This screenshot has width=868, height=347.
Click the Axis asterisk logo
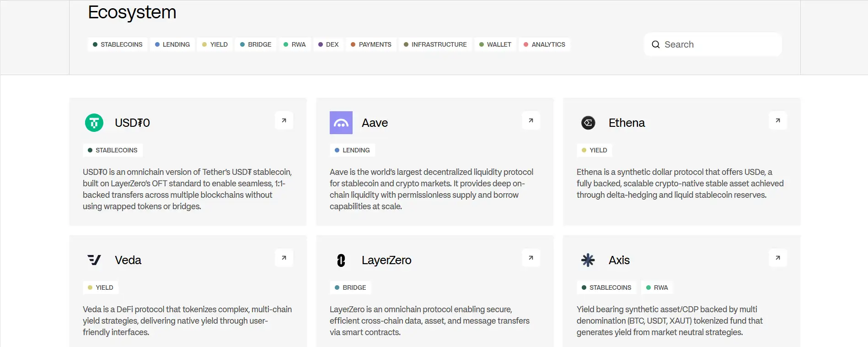588,260
